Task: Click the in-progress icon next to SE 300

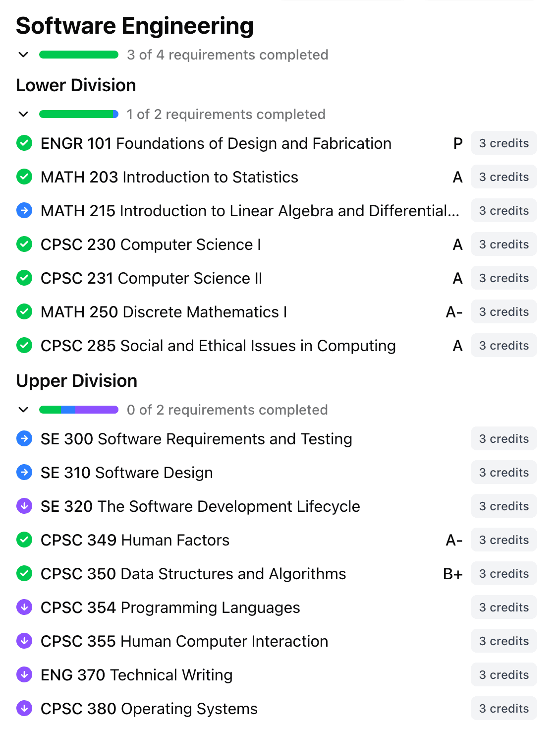Action: (24, 438)
